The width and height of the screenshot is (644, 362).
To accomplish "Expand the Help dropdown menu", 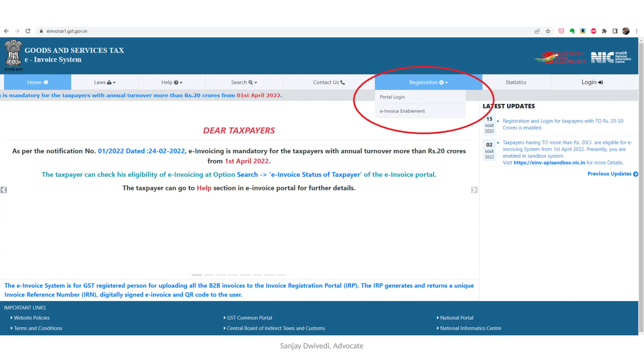I will point(172,82).
